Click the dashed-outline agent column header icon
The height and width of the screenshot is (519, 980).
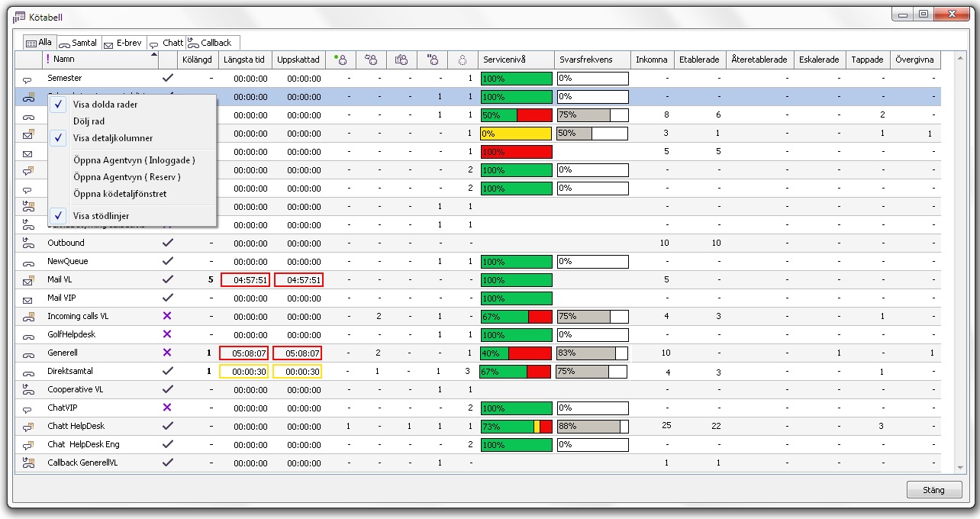[462, 60]
